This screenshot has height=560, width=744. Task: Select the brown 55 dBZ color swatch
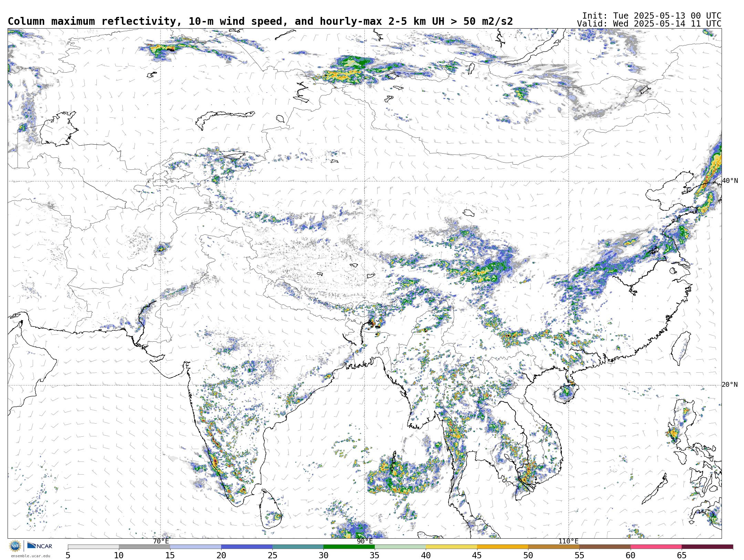605,547
